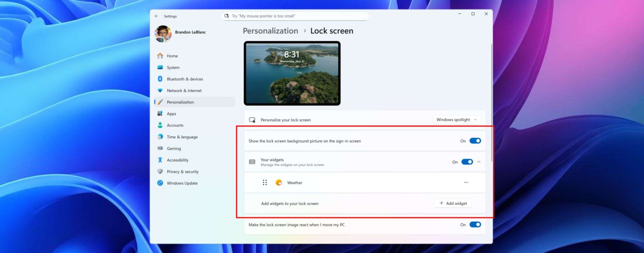Image resolution: width=644 pixels, height=253 pixels.
Task: Turn off Your widgets switch
Action: pyautogui.click(x=467, y=162)
